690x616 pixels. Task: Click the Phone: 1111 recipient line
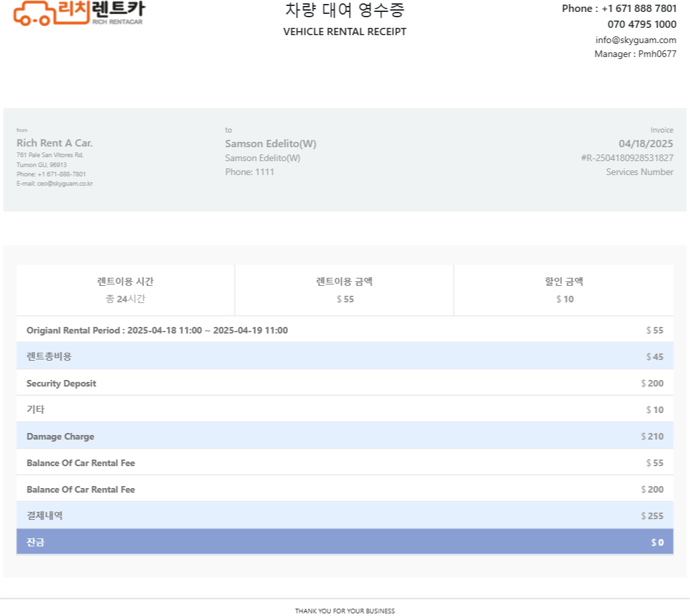pos(249,172)
